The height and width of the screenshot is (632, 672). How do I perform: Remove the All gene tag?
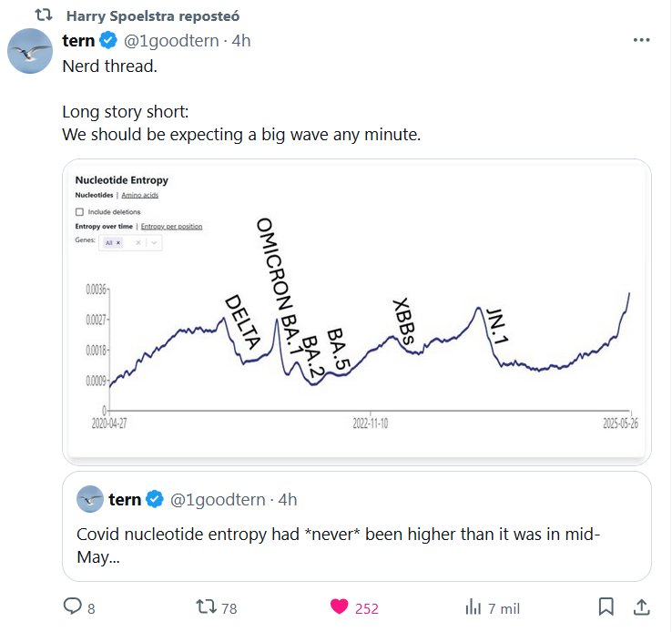point(118,243)
